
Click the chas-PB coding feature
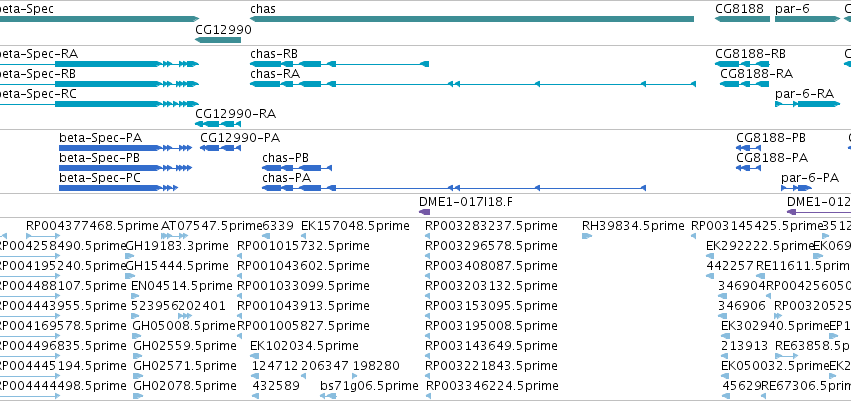coord(297,168)
